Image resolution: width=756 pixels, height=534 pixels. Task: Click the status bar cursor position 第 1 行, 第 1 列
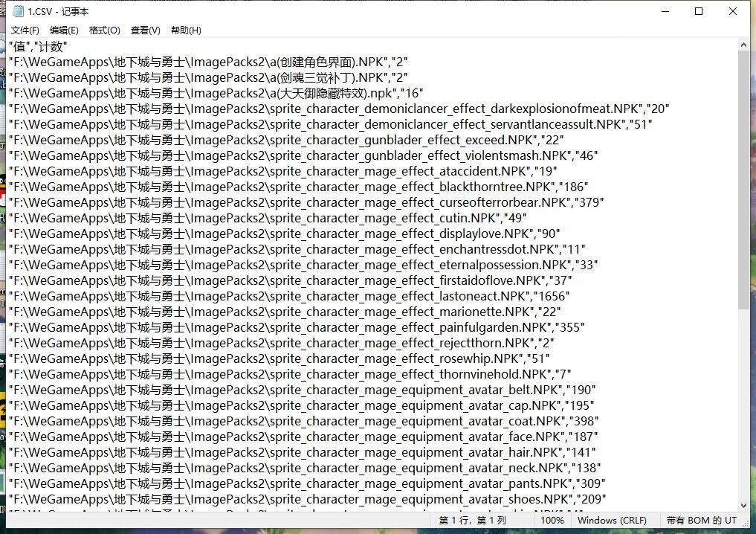coord(472,521)
